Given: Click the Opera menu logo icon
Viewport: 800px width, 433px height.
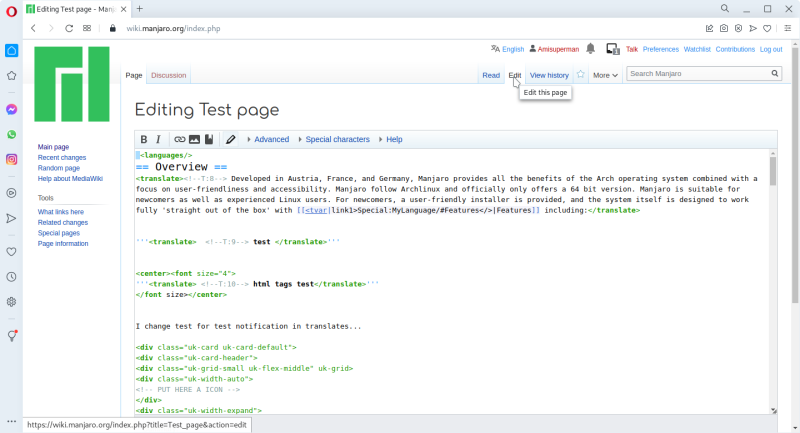Looking at the screenshot, I should coord(11,11).
